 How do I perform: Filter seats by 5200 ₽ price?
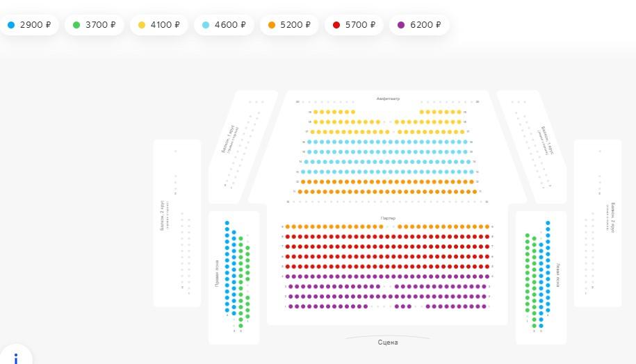pos(290,25)
